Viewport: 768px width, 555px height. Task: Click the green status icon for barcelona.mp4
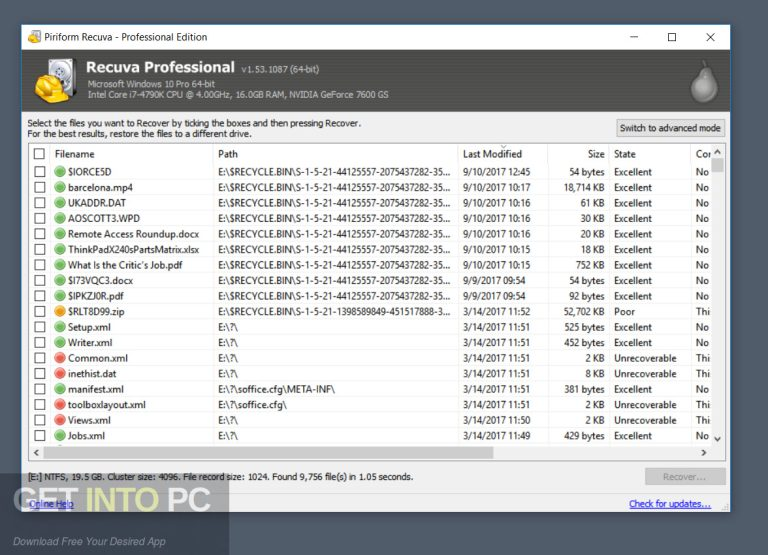tap(60, 187)
